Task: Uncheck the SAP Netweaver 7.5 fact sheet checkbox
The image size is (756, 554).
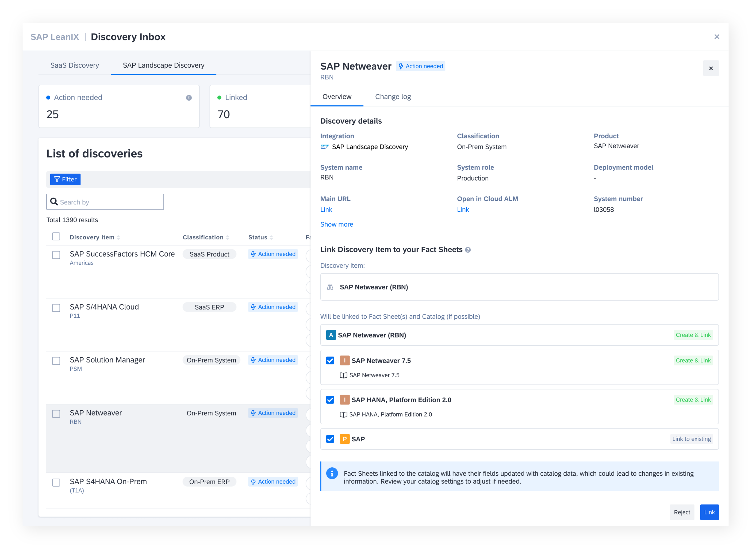Action: 330,361
